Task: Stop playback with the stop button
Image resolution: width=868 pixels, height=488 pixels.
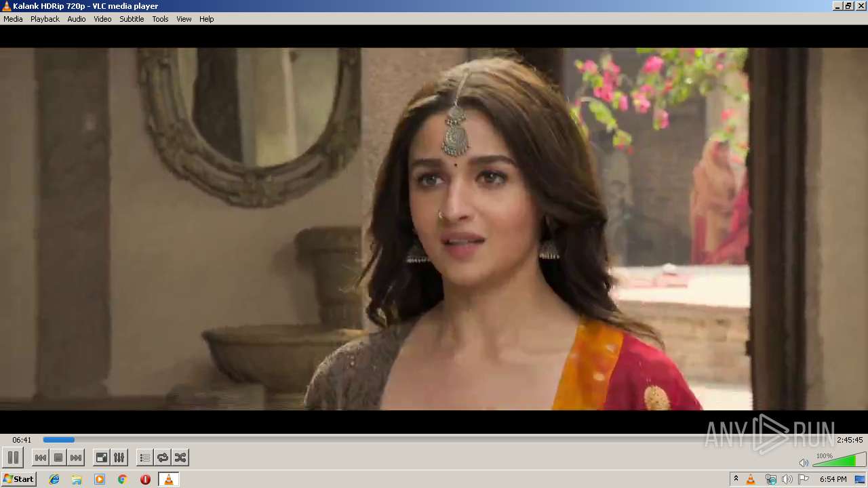Action: click(58, 457)
